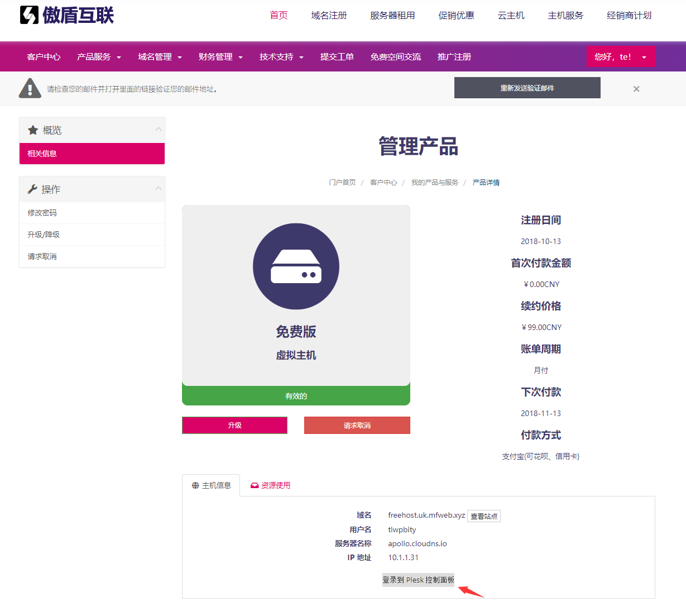686x616 pixels.
Task: Open 推广注册 menu item
Action: 454,57
